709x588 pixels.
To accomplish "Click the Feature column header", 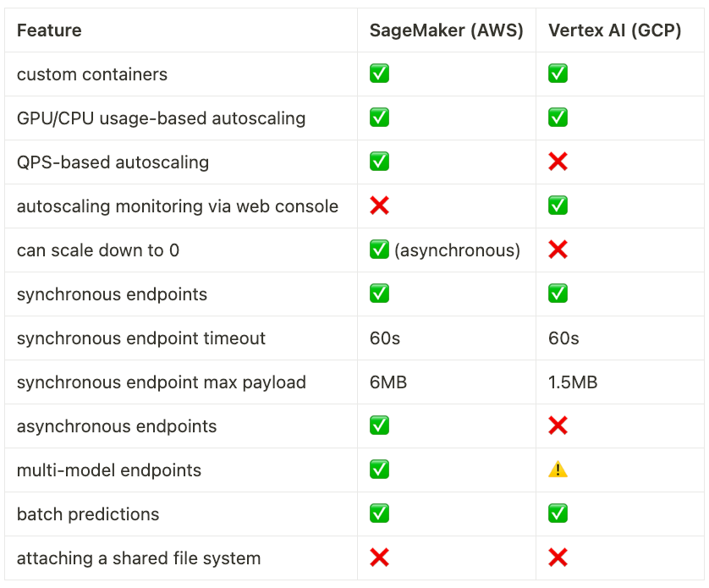I will tap(49, 30).
